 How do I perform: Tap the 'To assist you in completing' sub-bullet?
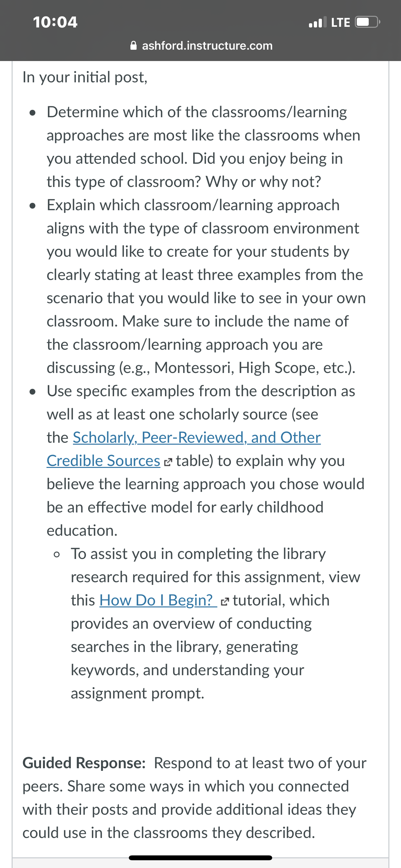[x=216, y=623]
